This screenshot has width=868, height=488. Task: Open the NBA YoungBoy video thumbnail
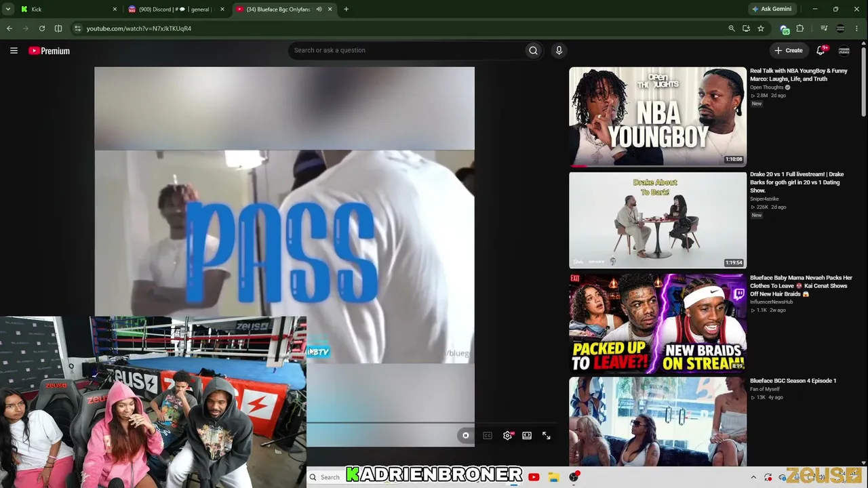658,116
